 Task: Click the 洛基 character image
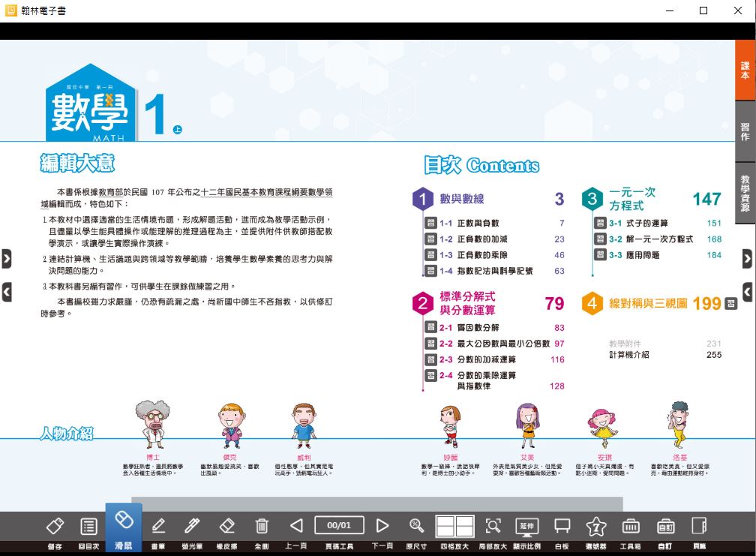coord(677,425)
